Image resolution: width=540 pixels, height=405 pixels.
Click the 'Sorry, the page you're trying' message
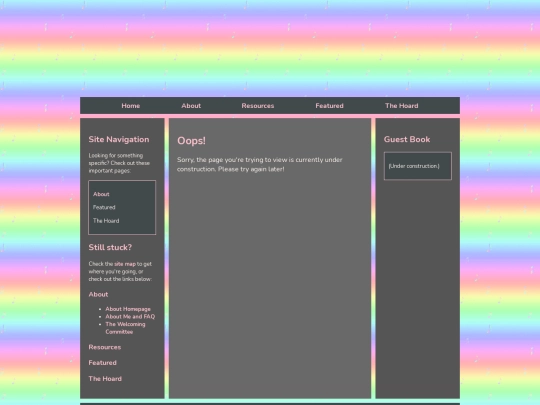260,164
